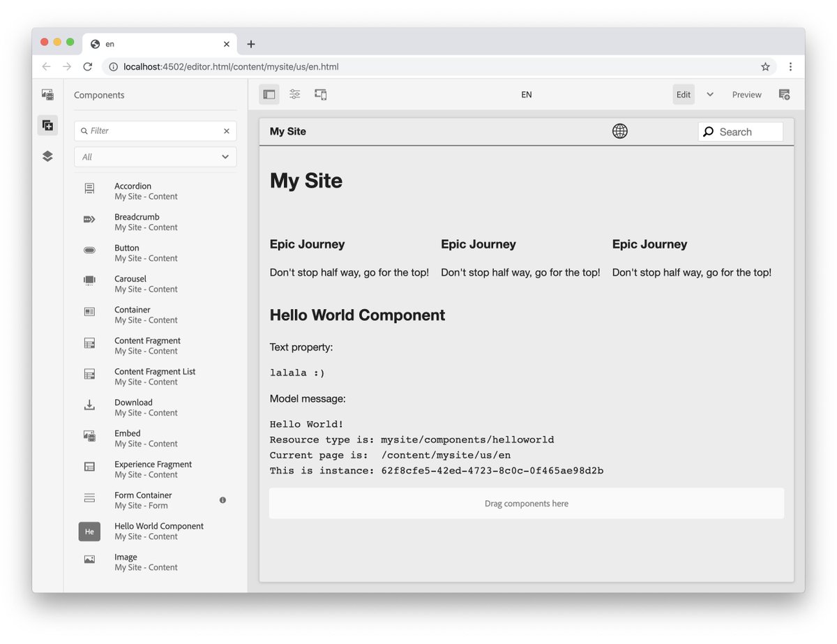Open the Annotate mode icon
837x644 pixels.
click(x=784, y=94)
